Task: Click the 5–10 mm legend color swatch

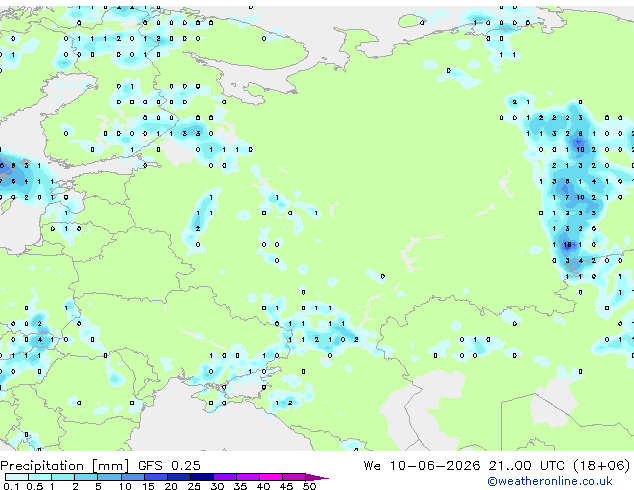Action: [x=110, y=477]
